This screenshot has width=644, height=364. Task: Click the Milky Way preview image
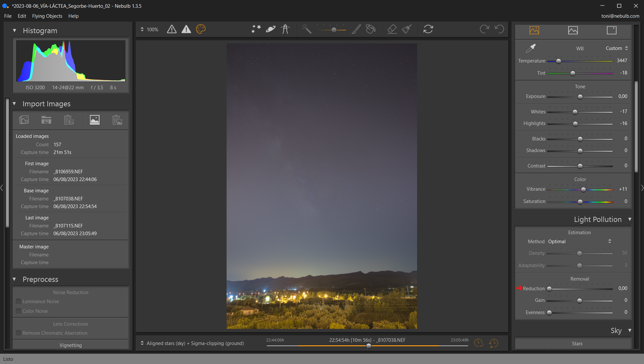coord(322,186)
